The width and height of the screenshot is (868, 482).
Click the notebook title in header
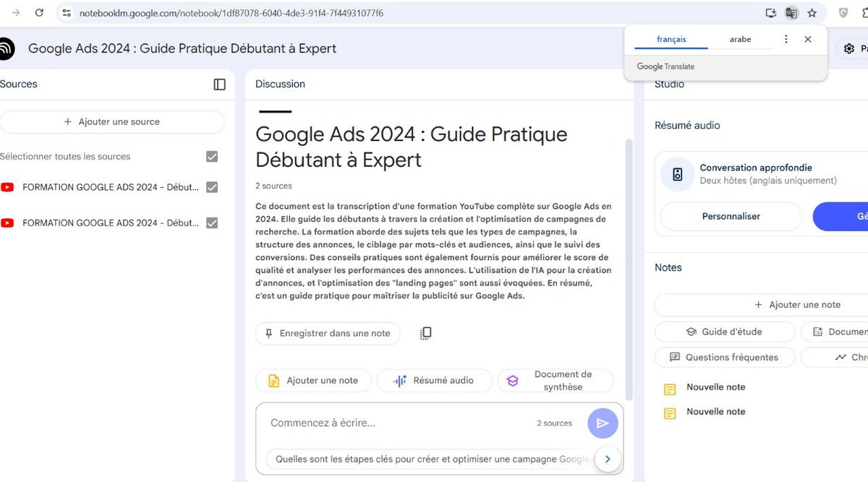click(x=182, y=49)
